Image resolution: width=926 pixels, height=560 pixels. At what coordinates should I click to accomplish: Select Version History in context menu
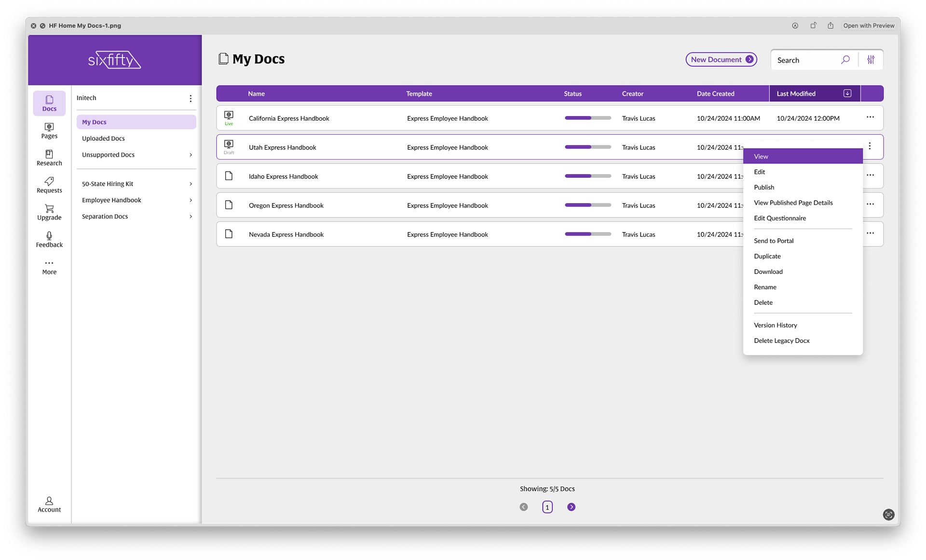click(x=775, y=325)
